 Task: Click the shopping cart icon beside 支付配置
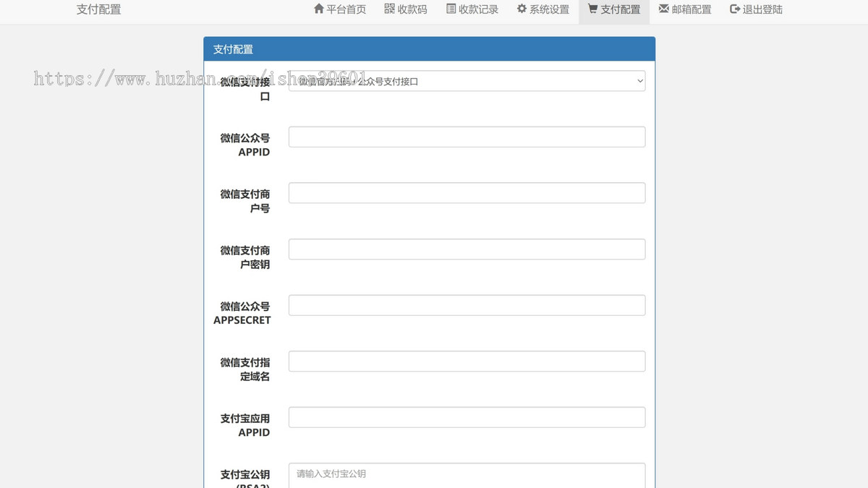click(592, 9)
